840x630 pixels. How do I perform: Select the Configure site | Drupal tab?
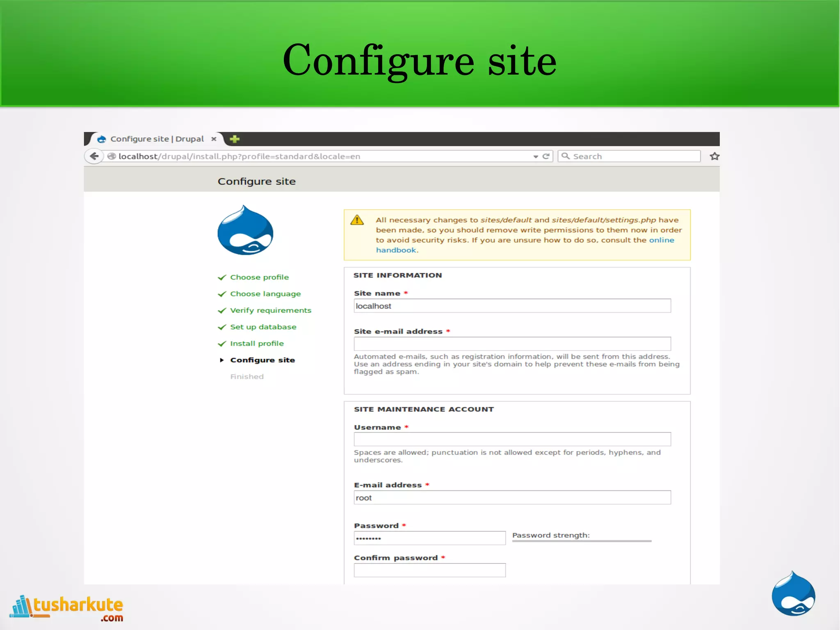[157, 139]
